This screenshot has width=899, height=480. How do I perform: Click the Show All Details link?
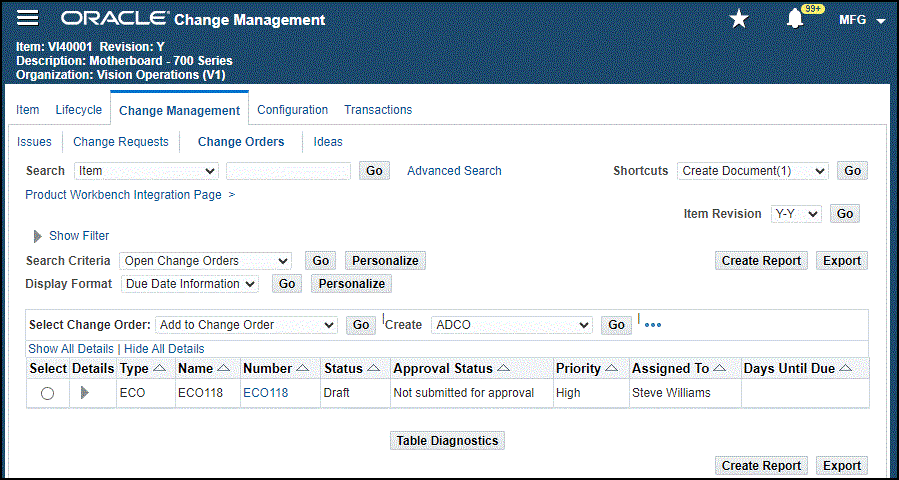coord(71,349)
